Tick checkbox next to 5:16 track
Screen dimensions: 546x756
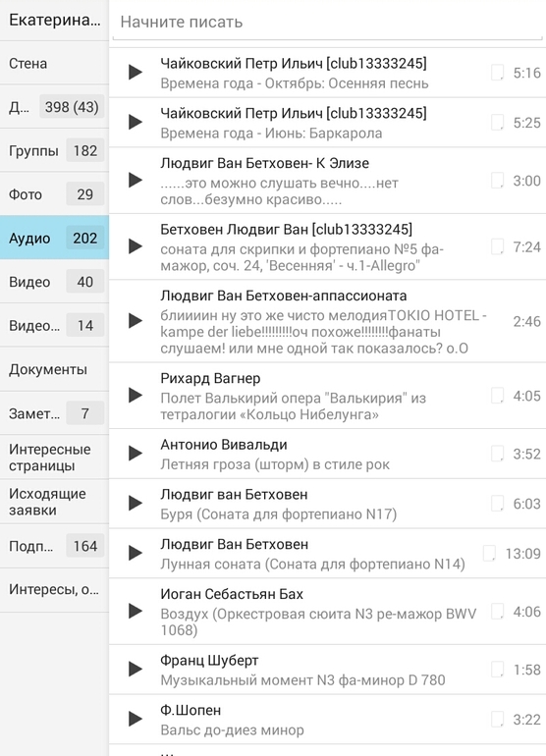tap(497, 73)
